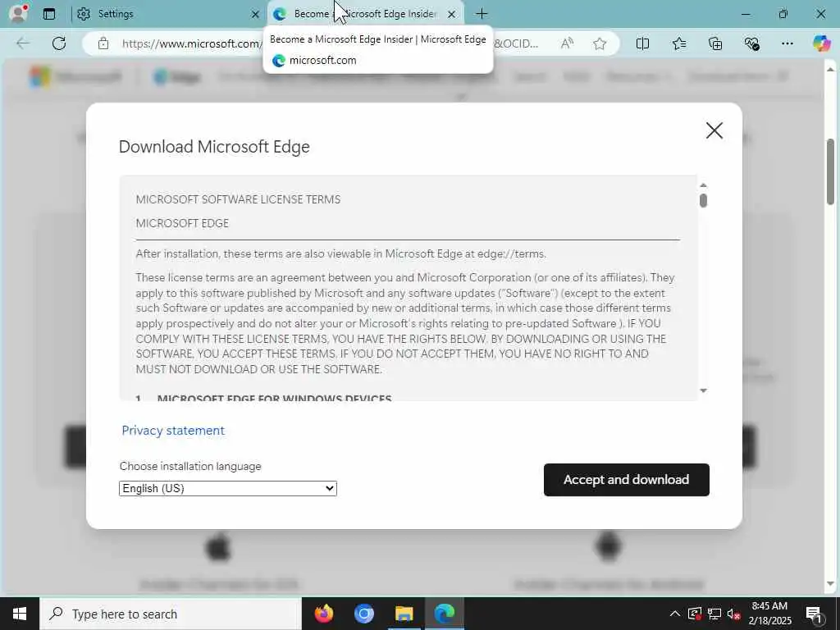The height and width of the screenshot is (630, 840).
Task: Click page scrollbar down arrow
Action: point(831,583)
